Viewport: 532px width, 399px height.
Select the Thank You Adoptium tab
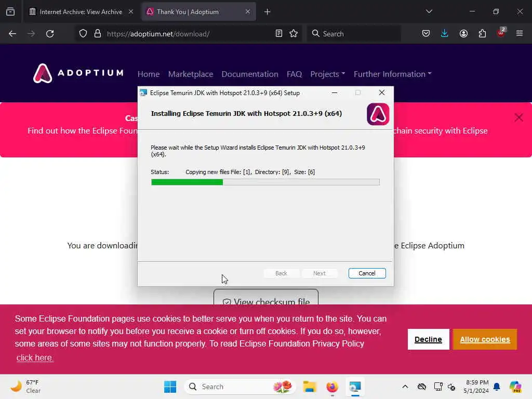point(199,12)
